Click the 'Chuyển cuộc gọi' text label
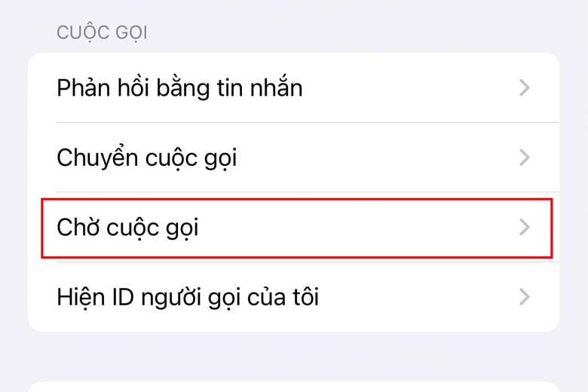Viewport: 588px width, 392px height. (x=147, y=158)
